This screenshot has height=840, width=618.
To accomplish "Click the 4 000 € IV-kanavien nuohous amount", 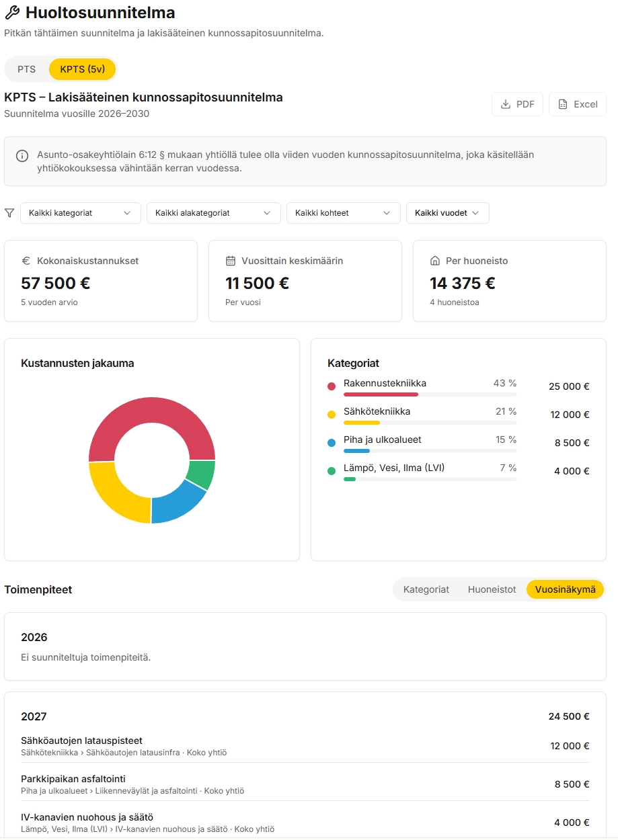I will coord(572,823).
